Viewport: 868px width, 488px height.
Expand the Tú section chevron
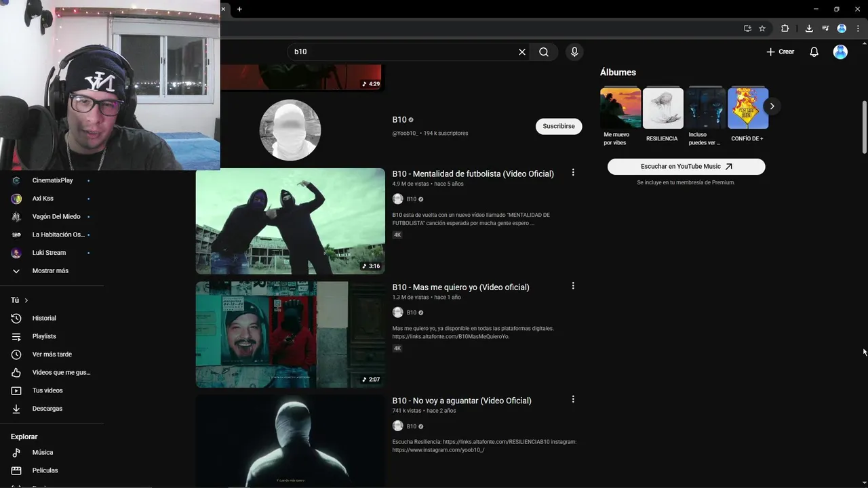point(26,300)
